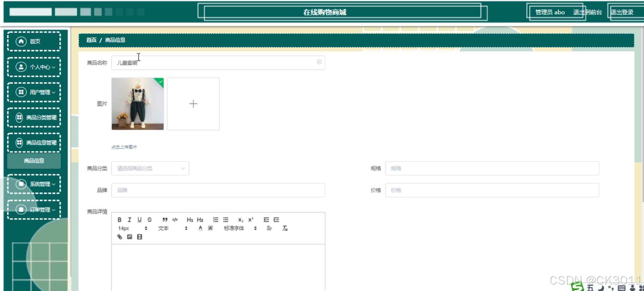
Task: Click the 管理员 abo label
Action: pos(550,12)
